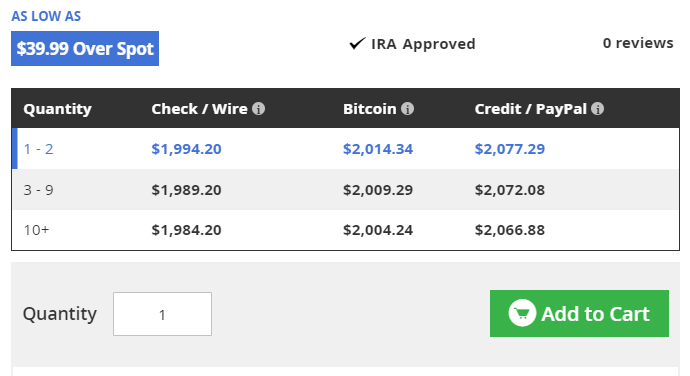Screen dimensions: 690x376
Task: Click the Check / Wire info icon
Action: [258, 109]
